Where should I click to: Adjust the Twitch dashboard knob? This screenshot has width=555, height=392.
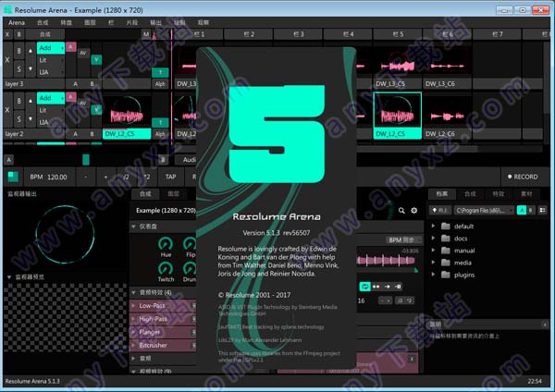[166, 269]
